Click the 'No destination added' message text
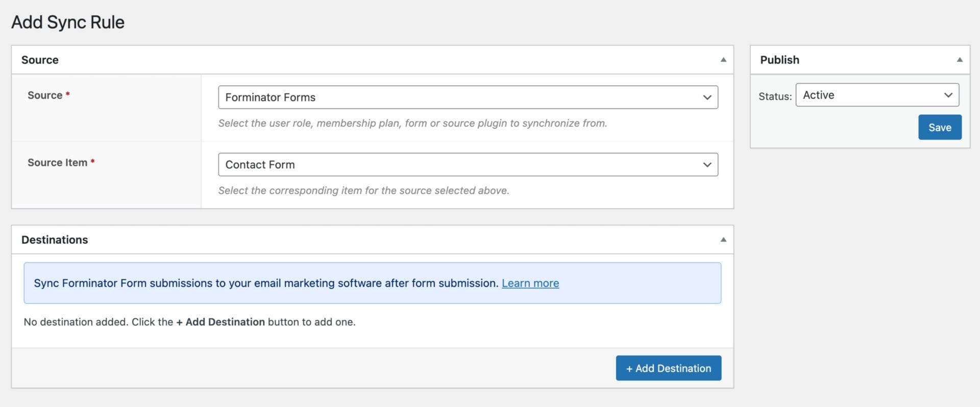 click(189, 322)
